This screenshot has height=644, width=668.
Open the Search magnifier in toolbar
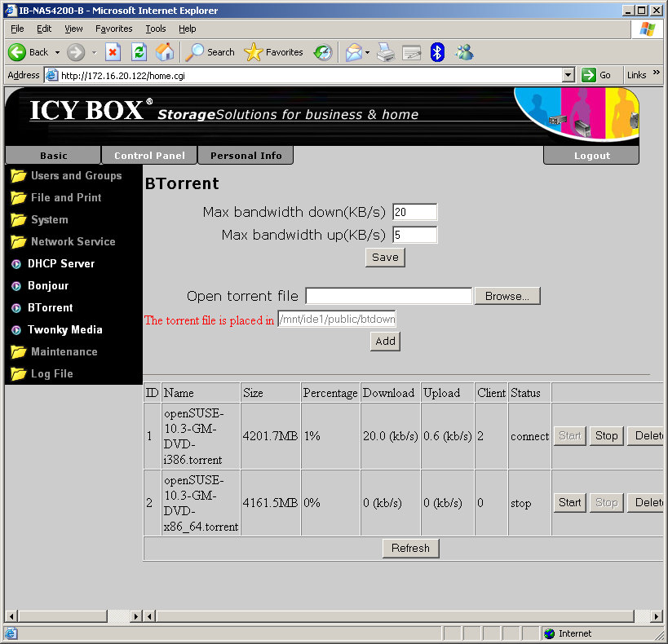pos(210,52)
